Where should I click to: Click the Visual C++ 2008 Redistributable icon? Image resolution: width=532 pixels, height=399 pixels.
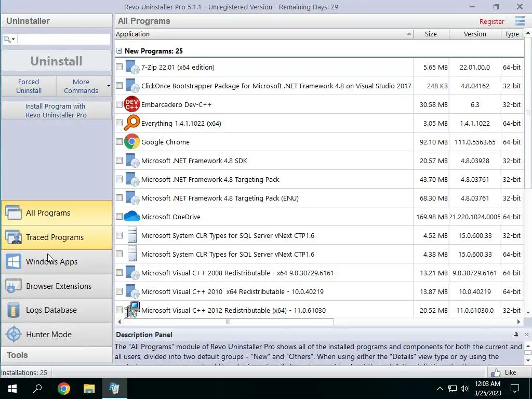coord(132,272)
